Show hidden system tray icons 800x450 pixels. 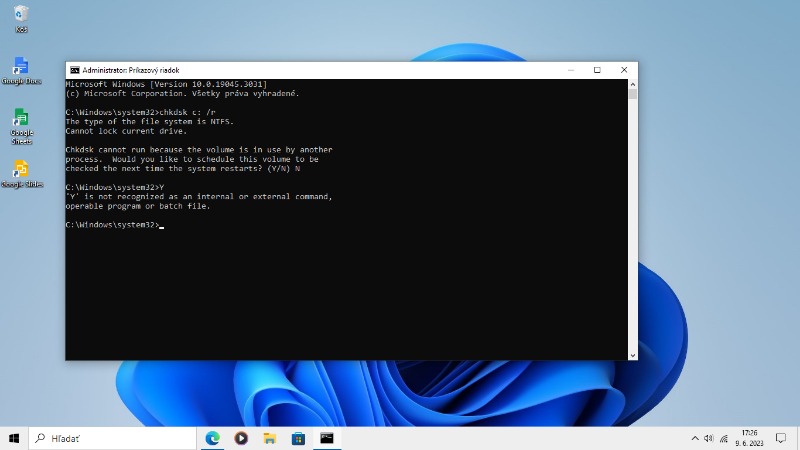[695, 438]
